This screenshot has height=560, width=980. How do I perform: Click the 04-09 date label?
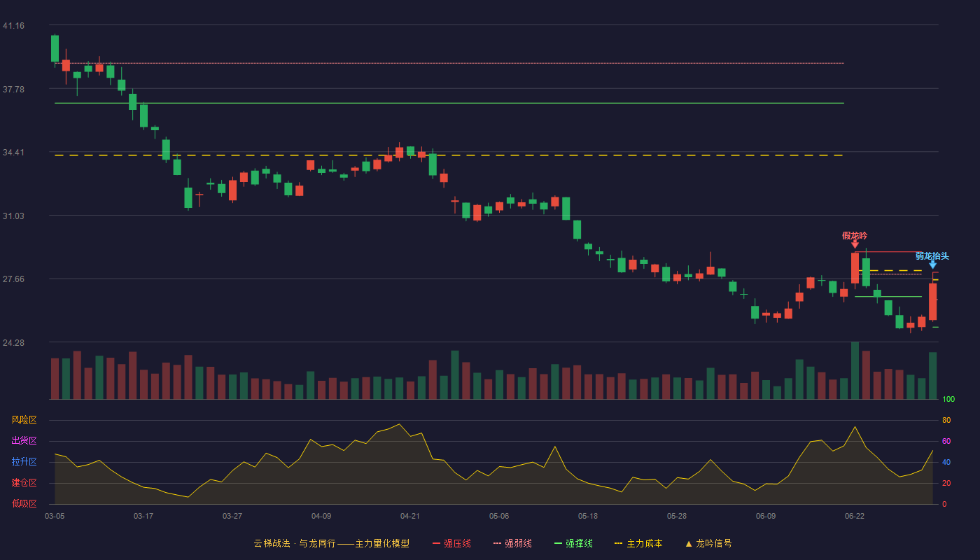(x=321, y=516)
